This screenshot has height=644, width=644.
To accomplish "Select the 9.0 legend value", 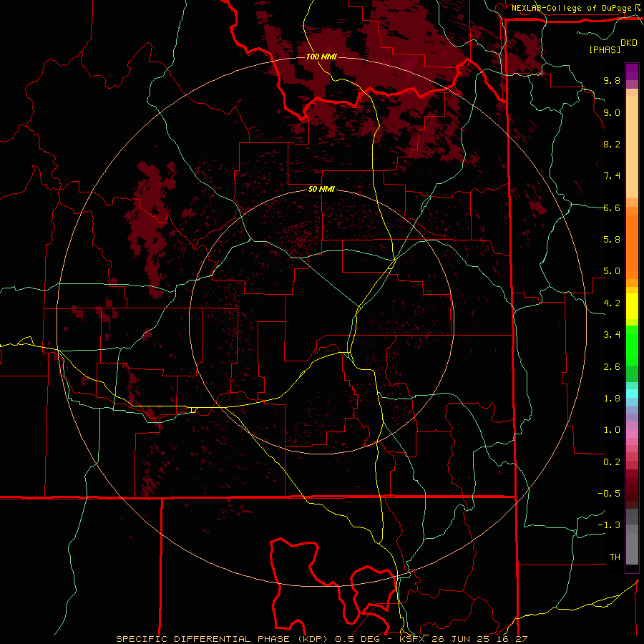I will (x=612, y=112).
